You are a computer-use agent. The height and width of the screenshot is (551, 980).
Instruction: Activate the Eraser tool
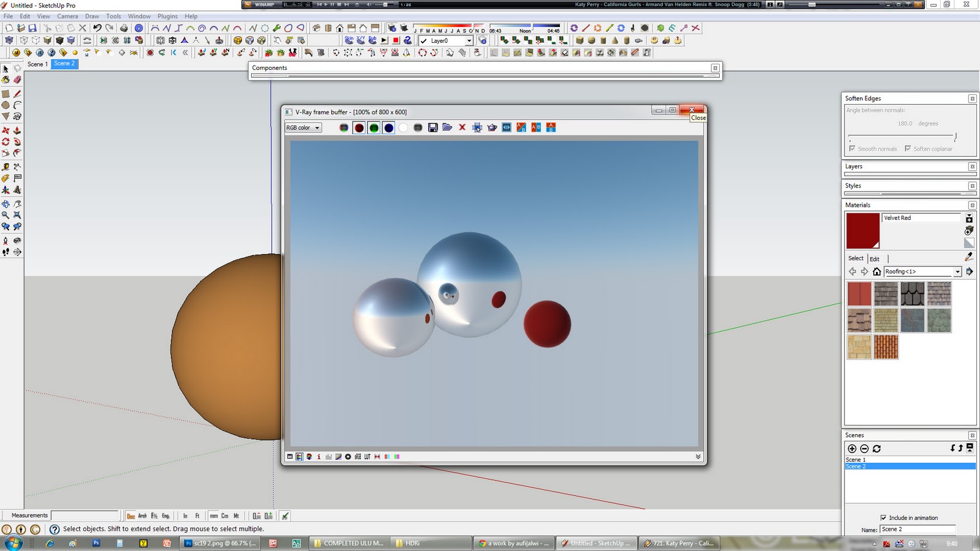click(x=17, y=80)
